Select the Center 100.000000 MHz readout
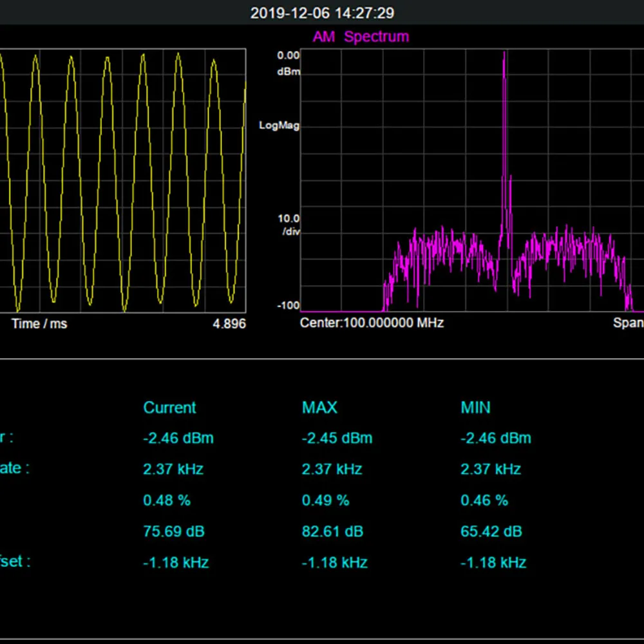Image resolution: width=644 pixels, height=644 pixels. tap(372, 323)
